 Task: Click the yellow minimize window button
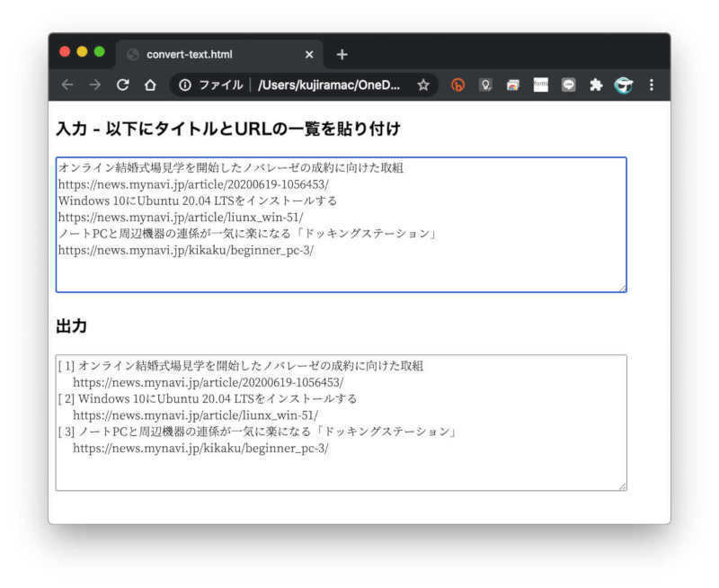coord(82,52)
